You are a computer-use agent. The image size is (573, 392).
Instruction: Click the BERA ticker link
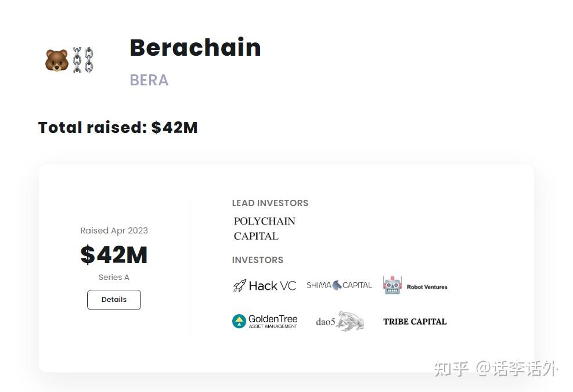click(149, 80)
